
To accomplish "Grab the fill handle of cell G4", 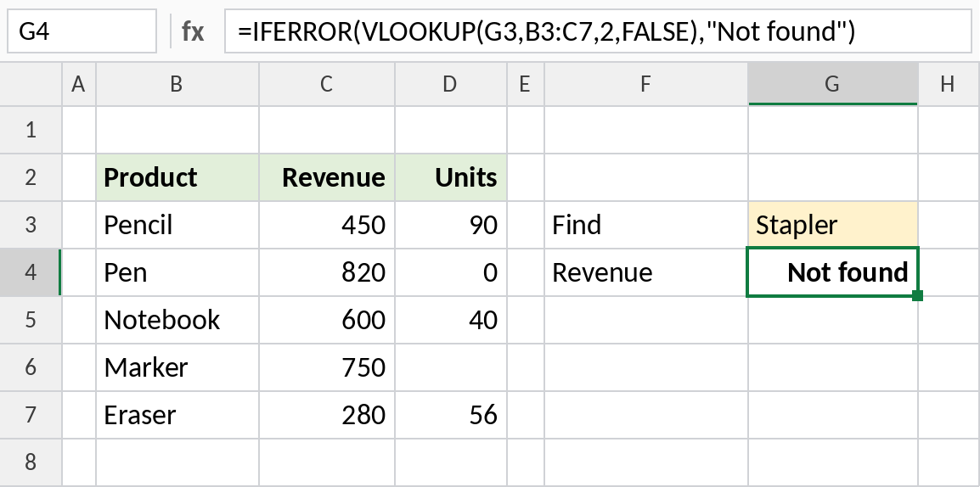I will click(917, 295).
